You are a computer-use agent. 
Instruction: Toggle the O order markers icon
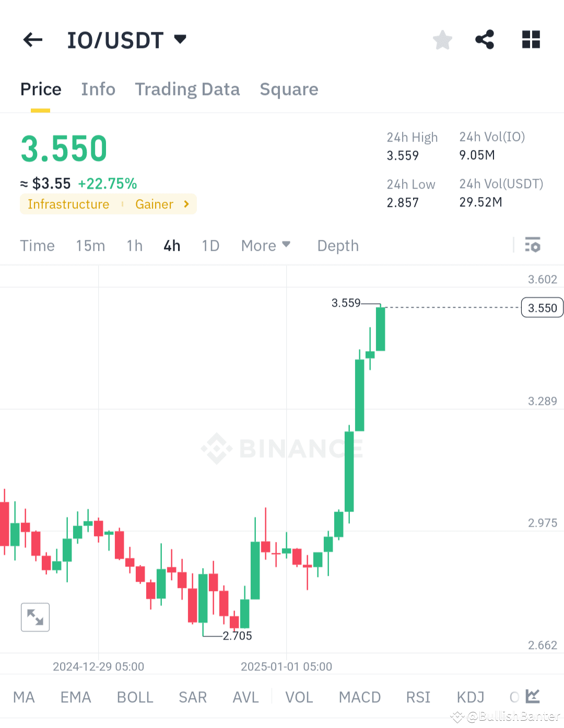[x=514, y=697]
